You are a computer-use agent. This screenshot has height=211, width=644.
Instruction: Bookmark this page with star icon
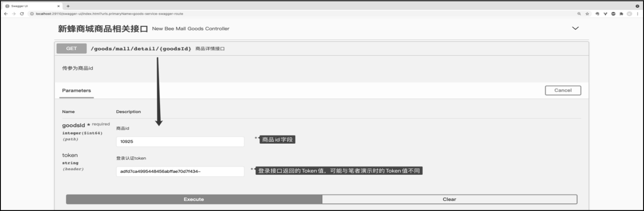point(587,14)
